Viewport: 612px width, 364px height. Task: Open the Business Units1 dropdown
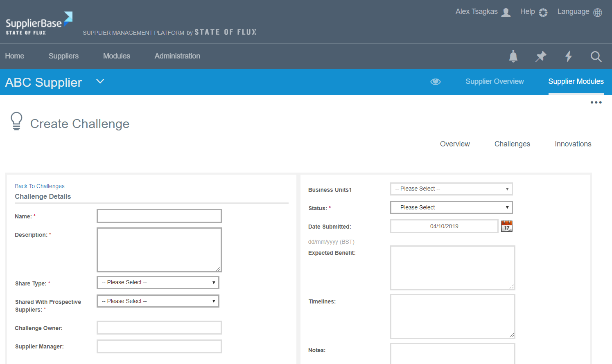coord(451,189)
